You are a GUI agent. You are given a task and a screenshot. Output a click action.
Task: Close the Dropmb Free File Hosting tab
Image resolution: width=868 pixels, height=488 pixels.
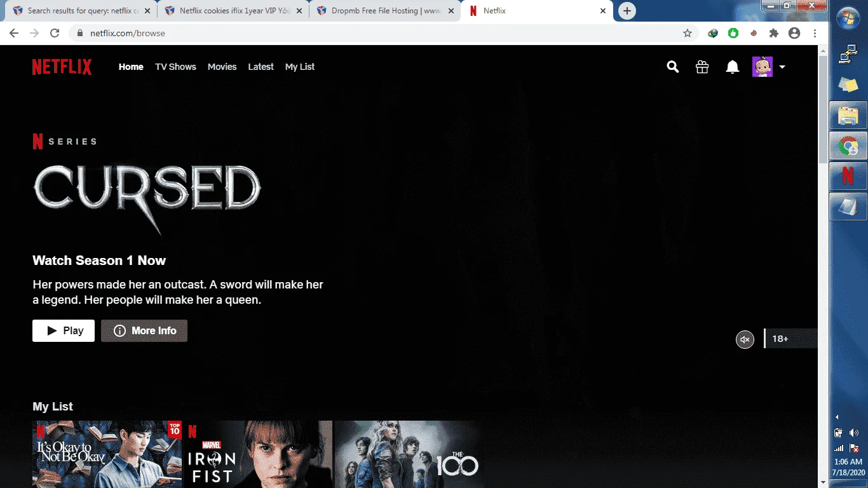(451, 11)
